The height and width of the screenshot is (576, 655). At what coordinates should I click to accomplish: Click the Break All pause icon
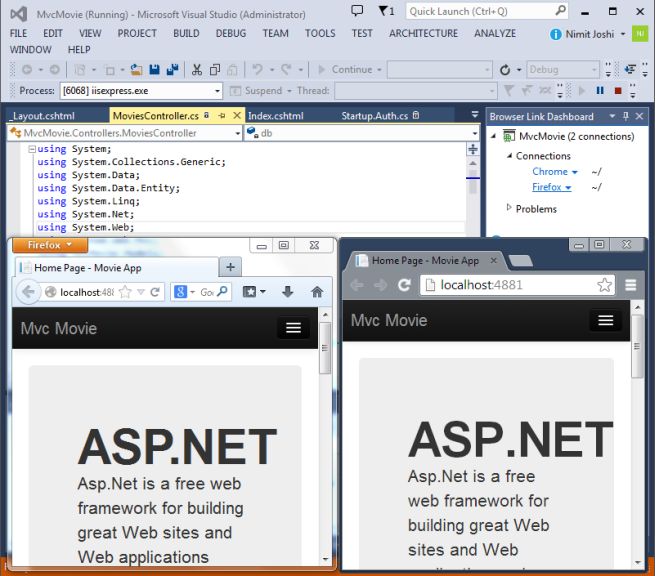click(x=600, y=91)
